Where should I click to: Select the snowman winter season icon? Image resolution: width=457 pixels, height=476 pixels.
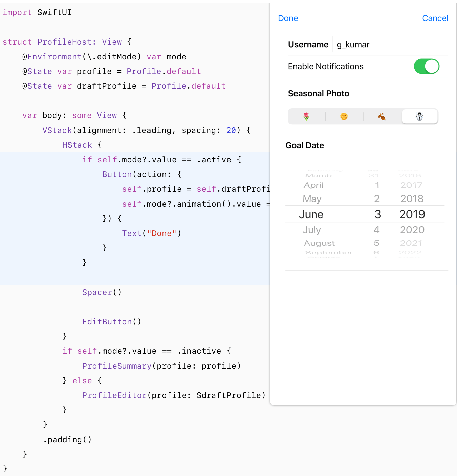[x=419, y=116]
